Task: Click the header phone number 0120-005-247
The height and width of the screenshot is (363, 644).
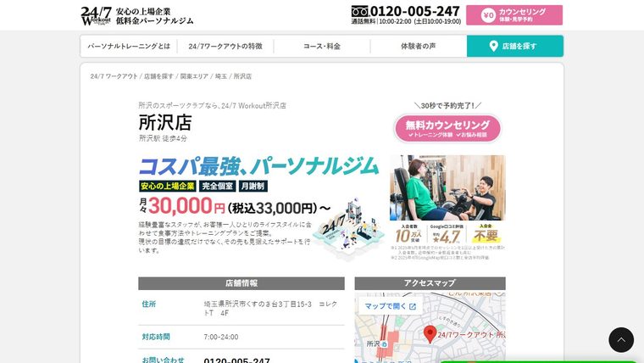Action: (415, 11)
